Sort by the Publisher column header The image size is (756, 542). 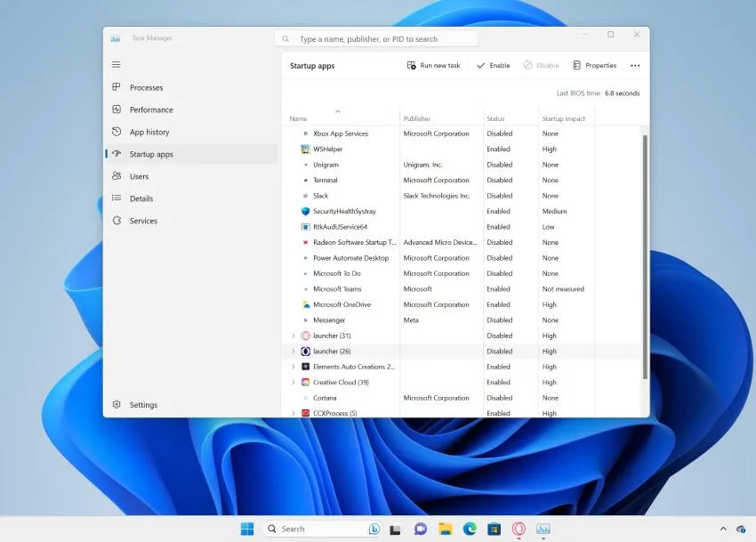[x=441, y=118]
